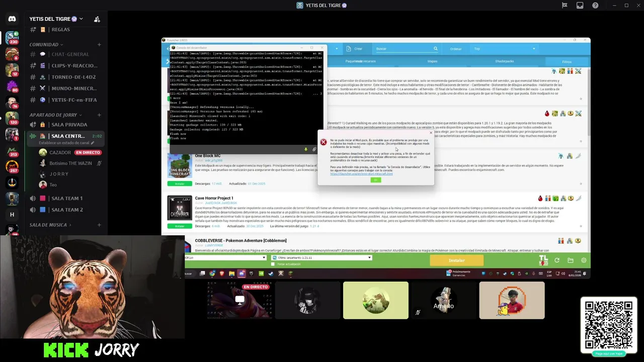Screen dimensions: 644x362
Task: Join the SALA TEAM 2 voice channel
Action: 66,210
